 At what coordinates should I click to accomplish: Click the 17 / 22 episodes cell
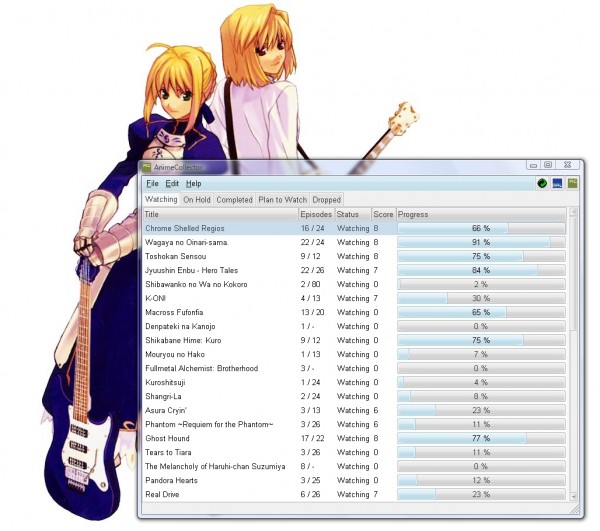[x=312, y=438]
